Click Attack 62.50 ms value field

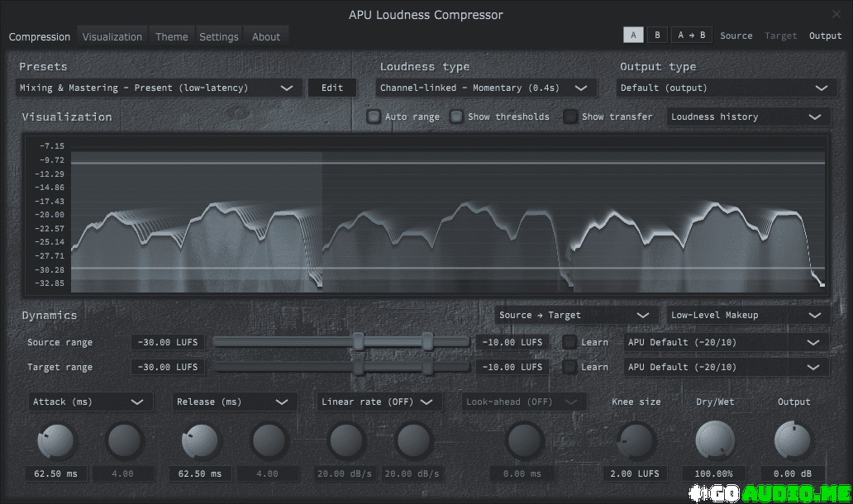point(55,473)
